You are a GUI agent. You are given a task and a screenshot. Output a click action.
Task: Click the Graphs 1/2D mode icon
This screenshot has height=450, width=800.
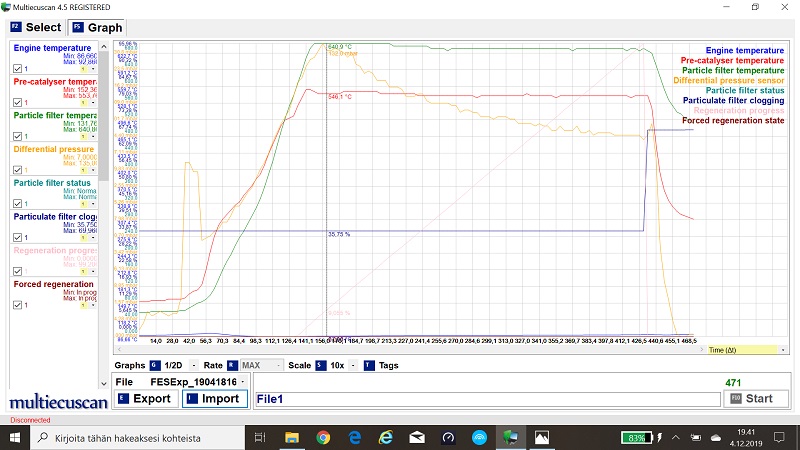(x=154, y=365)
